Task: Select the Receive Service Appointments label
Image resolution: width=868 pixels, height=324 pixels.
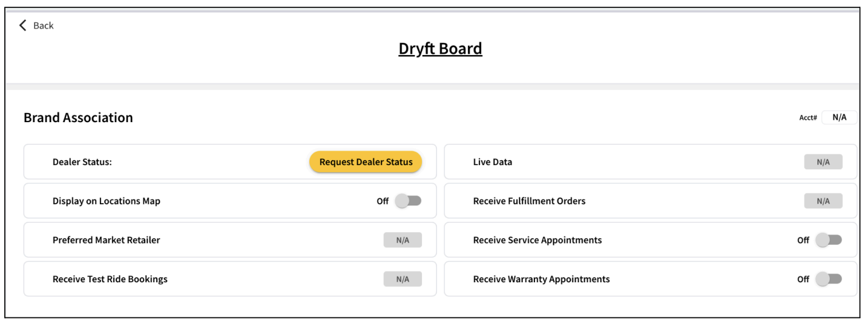Action: point(538,240)
